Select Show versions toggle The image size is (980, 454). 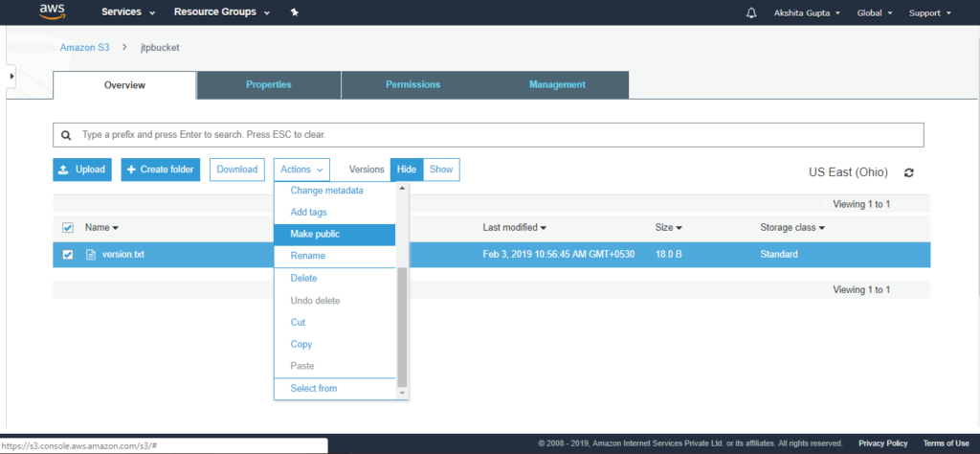coord(441,170)
